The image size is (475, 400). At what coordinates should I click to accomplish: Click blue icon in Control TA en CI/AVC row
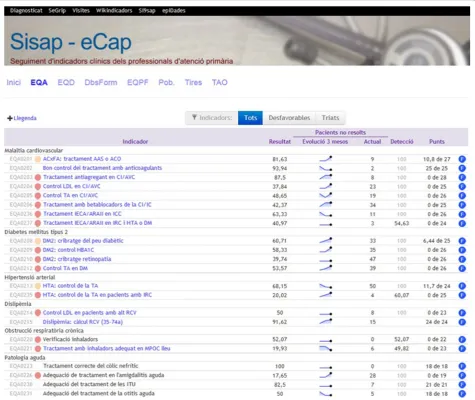pyautogui.click(x=462, y=196)
